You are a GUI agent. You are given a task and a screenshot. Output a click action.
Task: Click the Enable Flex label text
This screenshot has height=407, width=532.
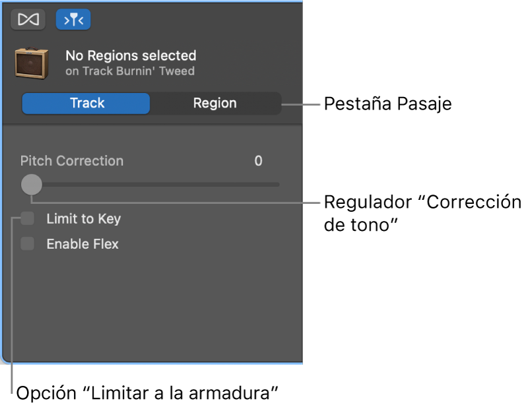(x=82, y=243)
